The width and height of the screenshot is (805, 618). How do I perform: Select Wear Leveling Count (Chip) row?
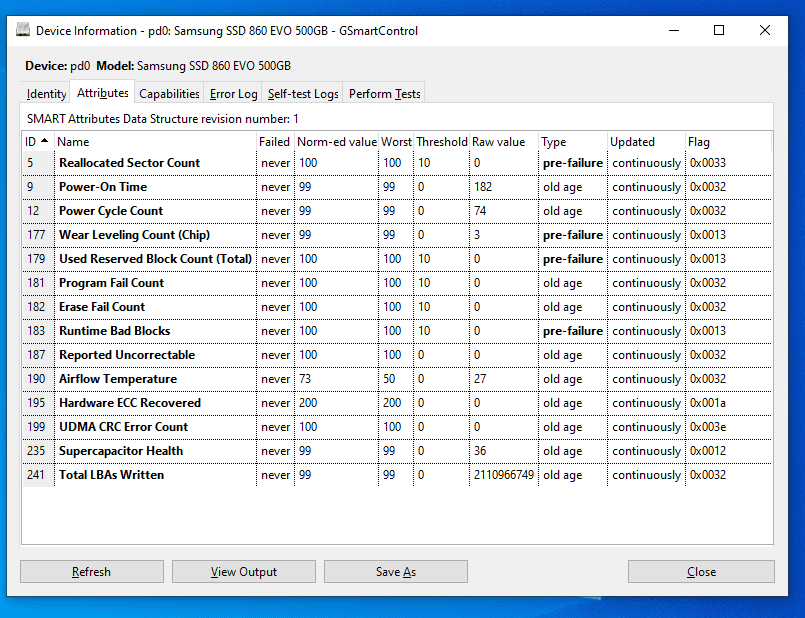tap(397, 235)
